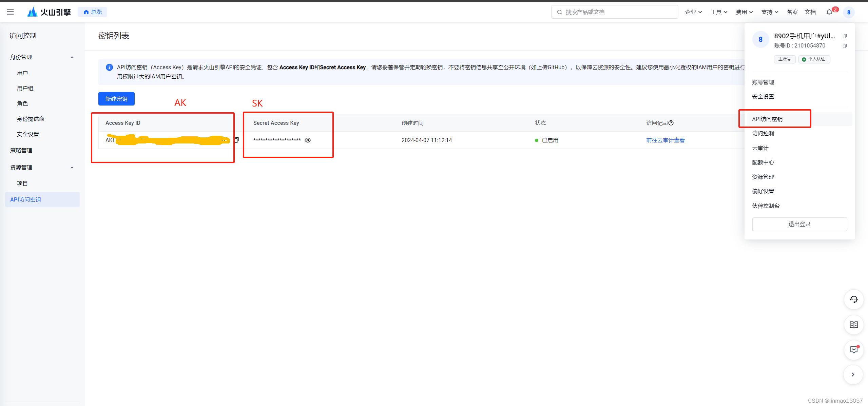868x406 pixels.
Task: Open the hamburger navigation menu
Action: pos(11,12)
